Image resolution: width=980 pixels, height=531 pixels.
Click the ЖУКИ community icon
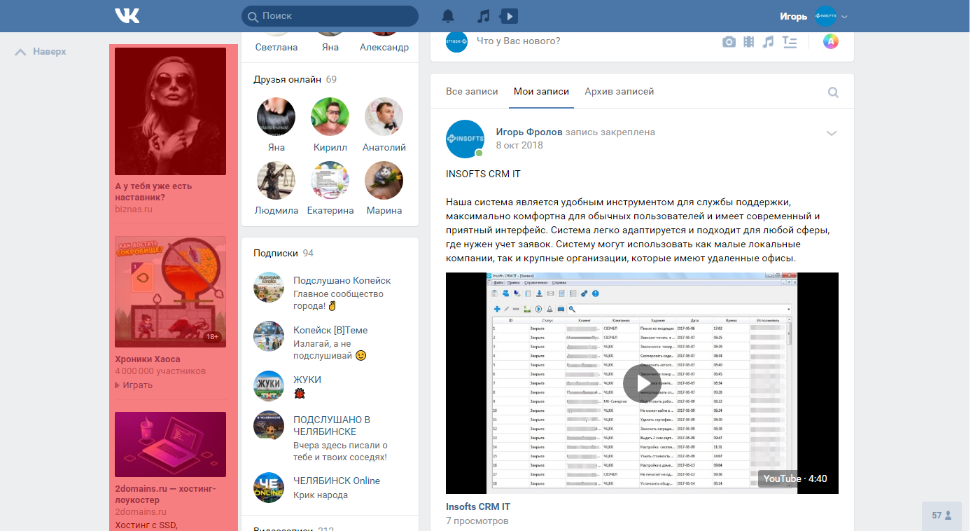268,386
